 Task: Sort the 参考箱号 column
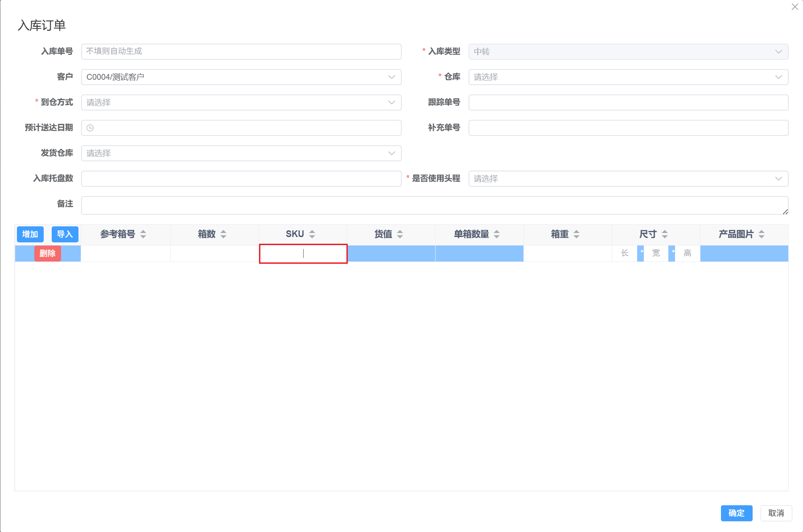tap(144, 233)
